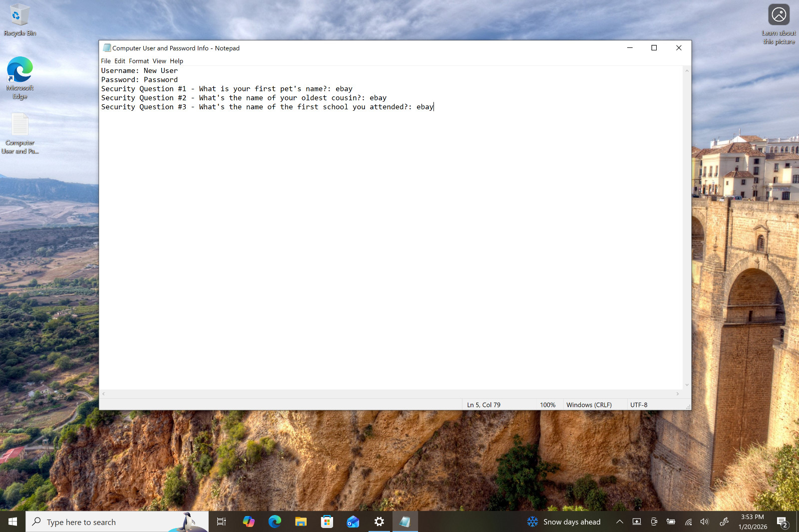
Task: Click the 'Username: New User' line
Action: tap(139, 71)
